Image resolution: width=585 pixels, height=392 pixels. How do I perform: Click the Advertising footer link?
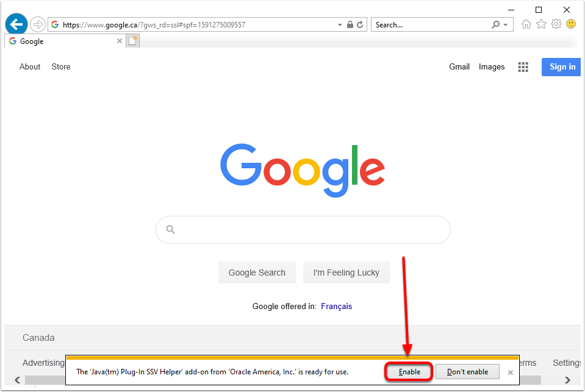pos(43,363)
